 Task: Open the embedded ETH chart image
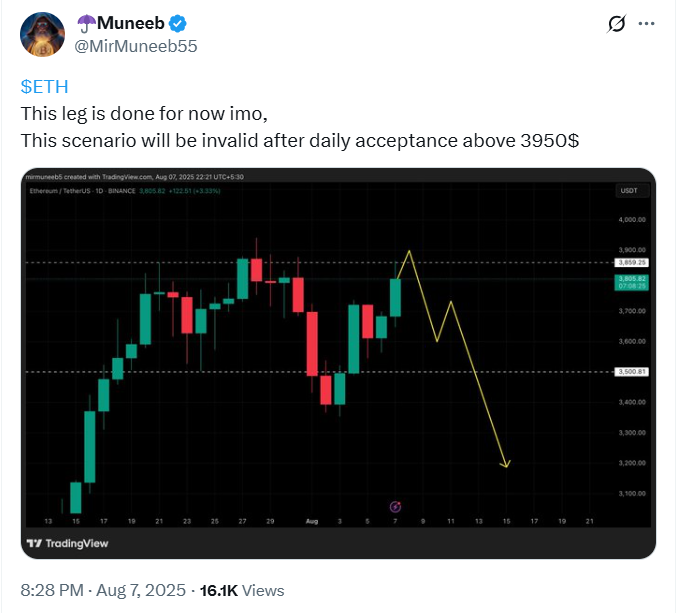(338, 363)
